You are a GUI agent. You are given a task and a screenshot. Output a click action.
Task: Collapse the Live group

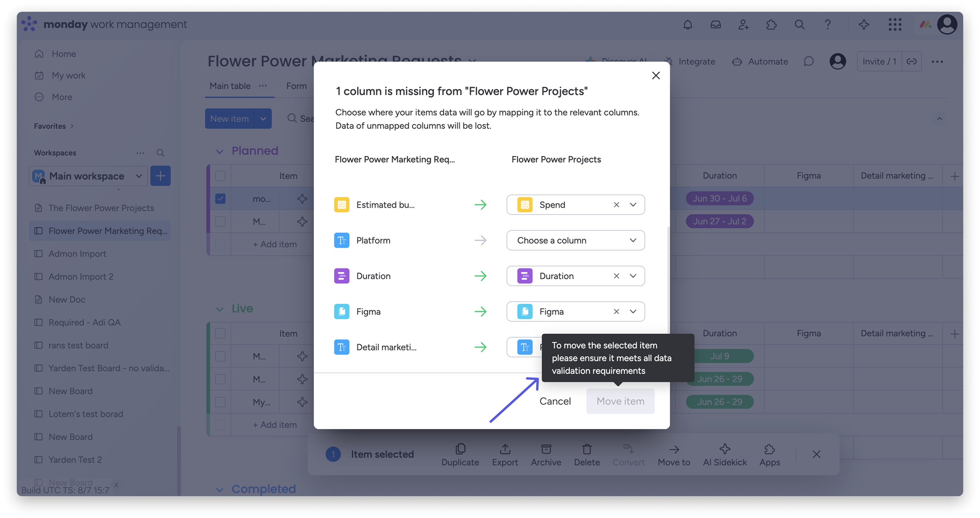click(x=219, y=310)
